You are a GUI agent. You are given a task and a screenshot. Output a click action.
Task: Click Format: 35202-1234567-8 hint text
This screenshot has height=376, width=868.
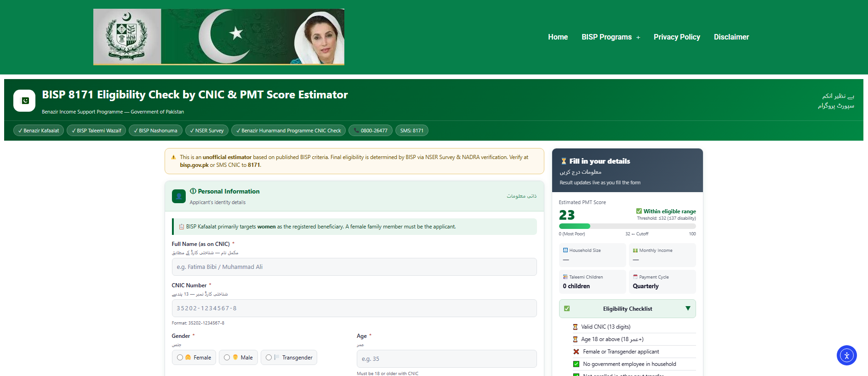198,323
